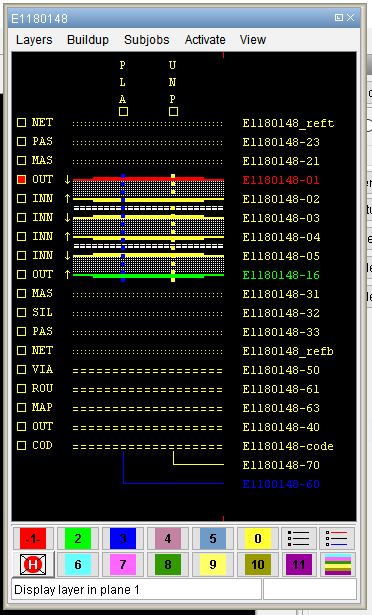Click up arrow beside INN E1180148-02
Viewport: 372px width, 615px height.
67,198
